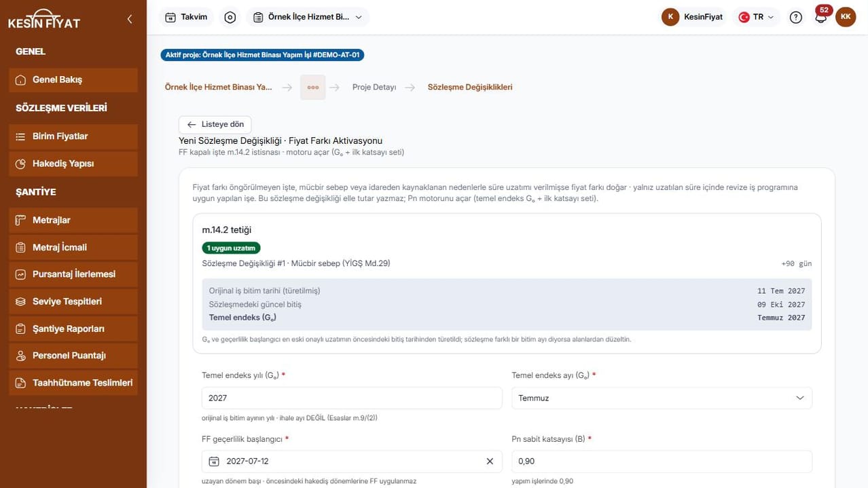The height and width of the screenshot is (488, 868).
Task: Open the Örnek İlçe Hizmet Bi... project dropdown
Action: [x=308, y=17]
